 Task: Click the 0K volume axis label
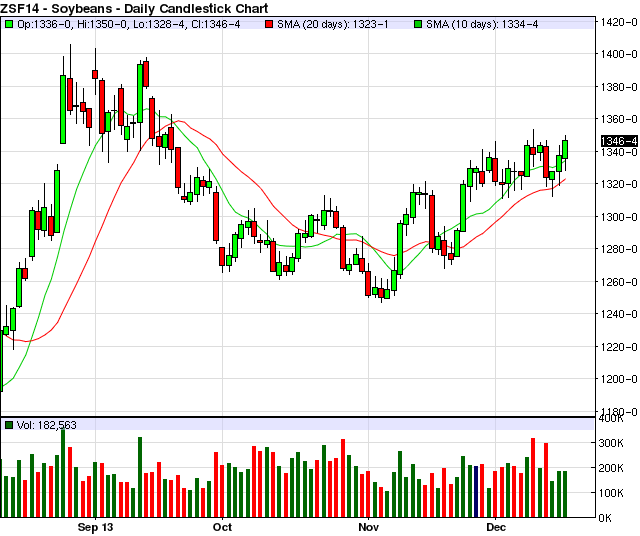pyautogui.click(x=605, y=518)
